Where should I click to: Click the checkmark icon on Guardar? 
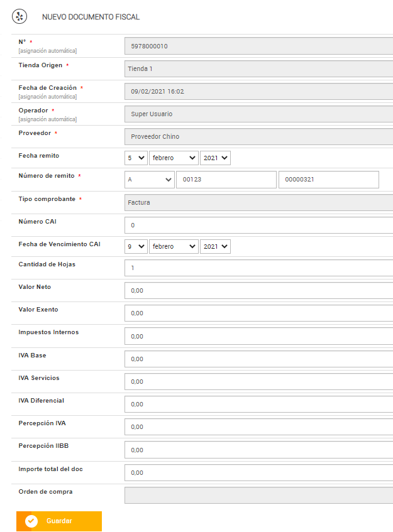click(x=31, y=521)
